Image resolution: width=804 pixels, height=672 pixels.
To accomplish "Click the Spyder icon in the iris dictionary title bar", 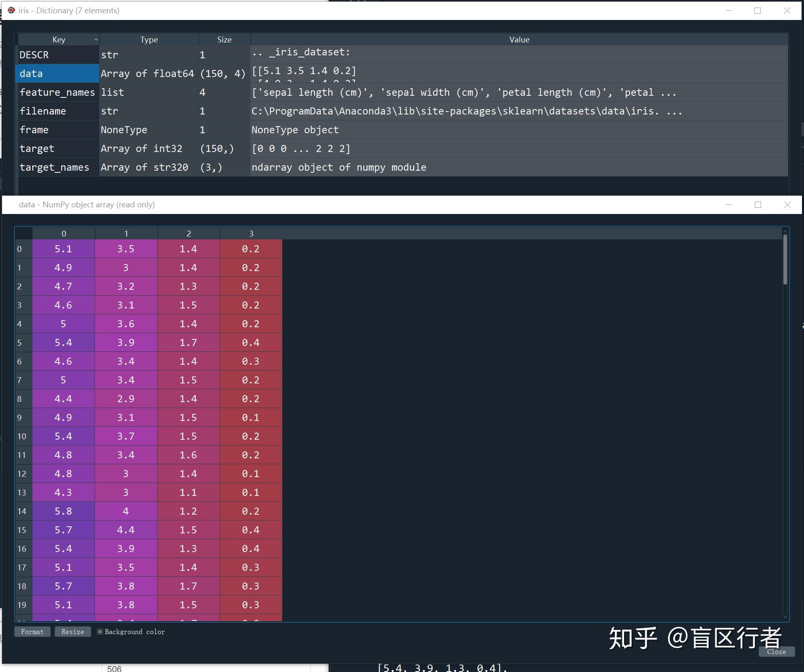I will click(11, 10).
